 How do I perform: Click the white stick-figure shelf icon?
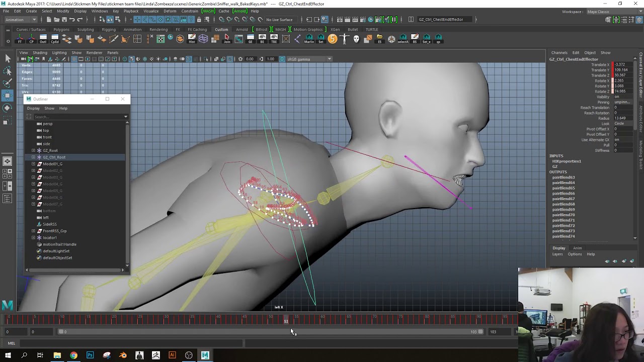(344, 39)
